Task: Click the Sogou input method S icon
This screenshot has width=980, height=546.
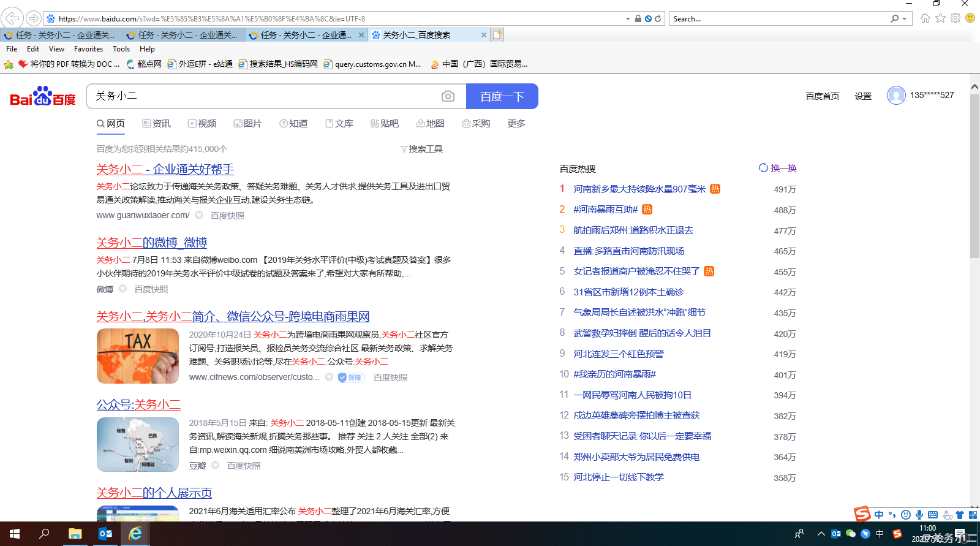Action: pos(863,514)
